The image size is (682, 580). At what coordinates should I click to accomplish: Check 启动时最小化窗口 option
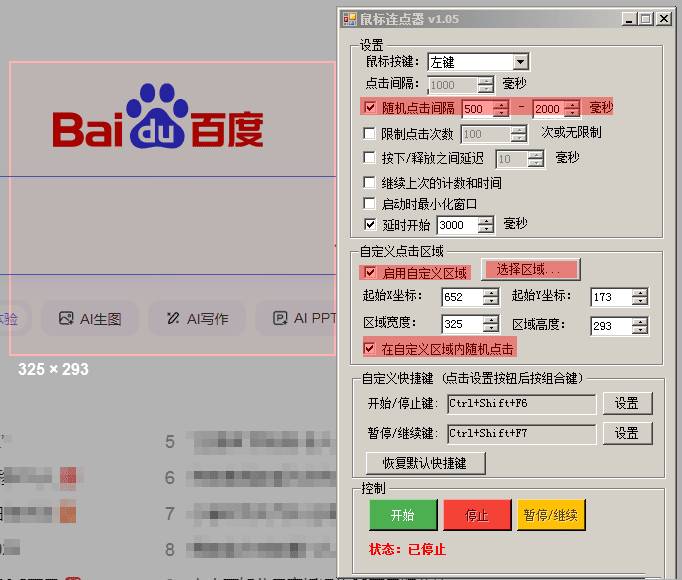click(x=369, y=203)
